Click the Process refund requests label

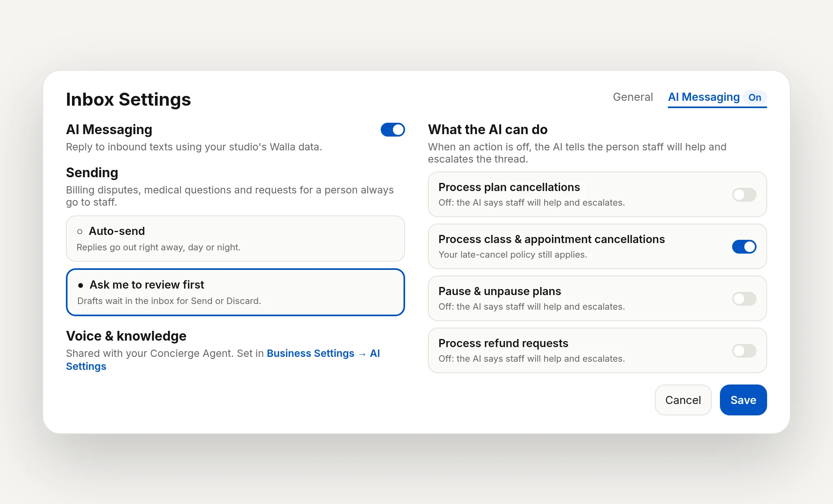[x=503, y=343]
